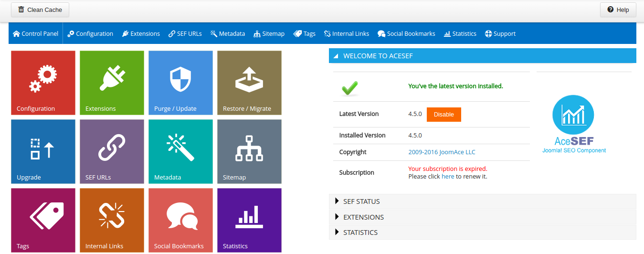644x254 pixels.
Task: Select Metadata in the menu bar
Action: pos(228,34)
